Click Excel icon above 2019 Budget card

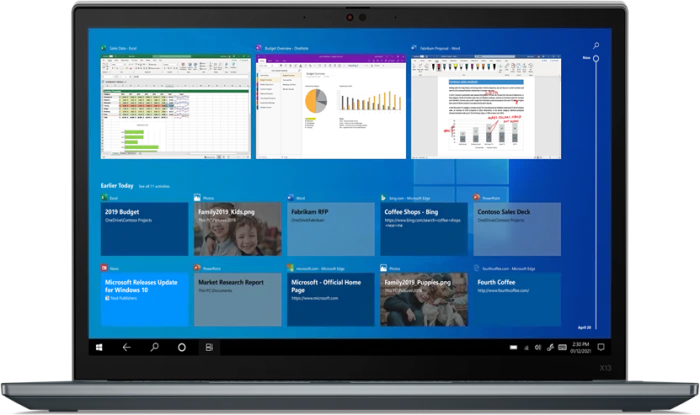point(104,197)
